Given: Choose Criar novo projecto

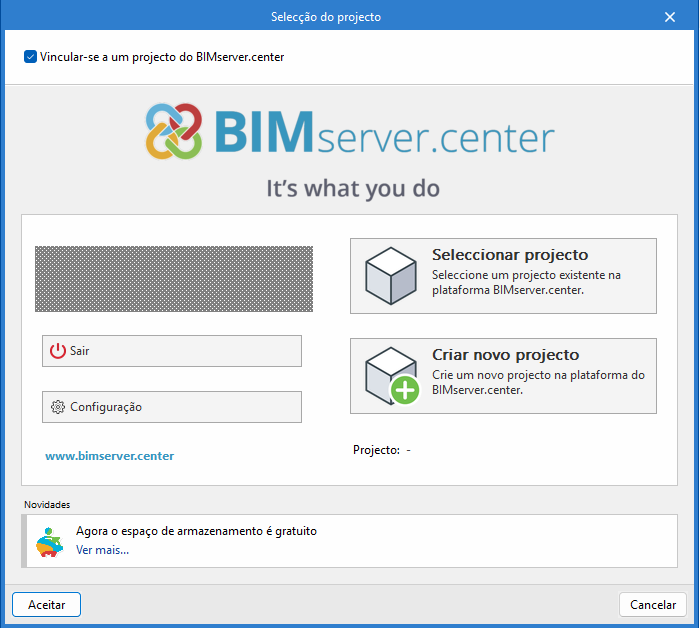Looking at the screenshot, I should pos(503,376).
